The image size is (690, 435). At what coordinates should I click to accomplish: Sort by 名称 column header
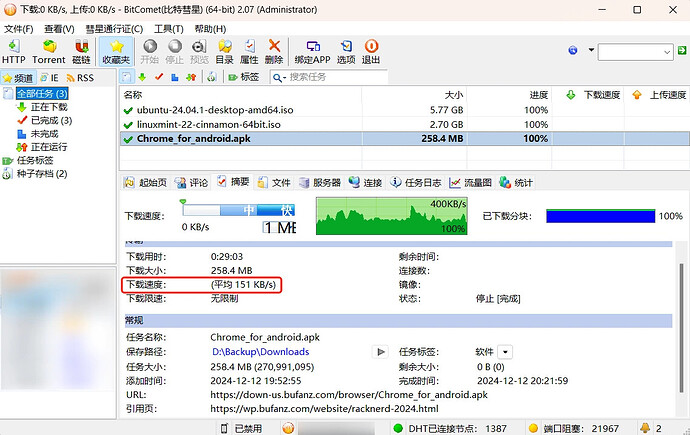click(240, 95)
